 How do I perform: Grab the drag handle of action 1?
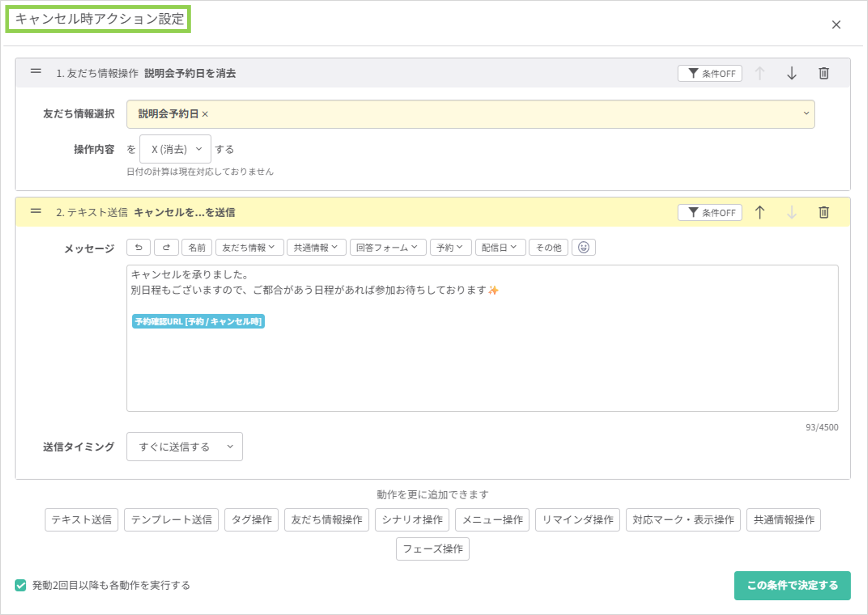[x=36, y=71]
